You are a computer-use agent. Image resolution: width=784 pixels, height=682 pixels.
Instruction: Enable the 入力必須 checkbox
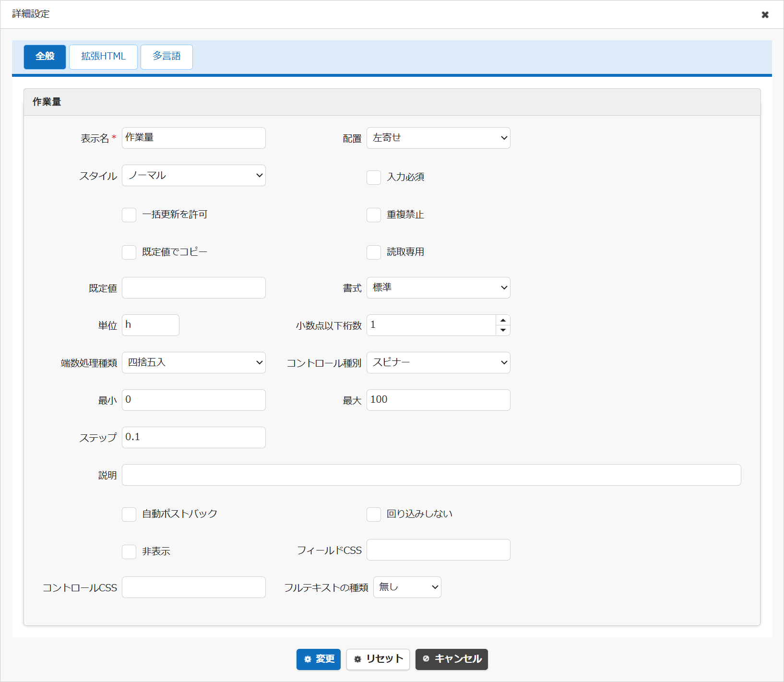click(374, 178)
